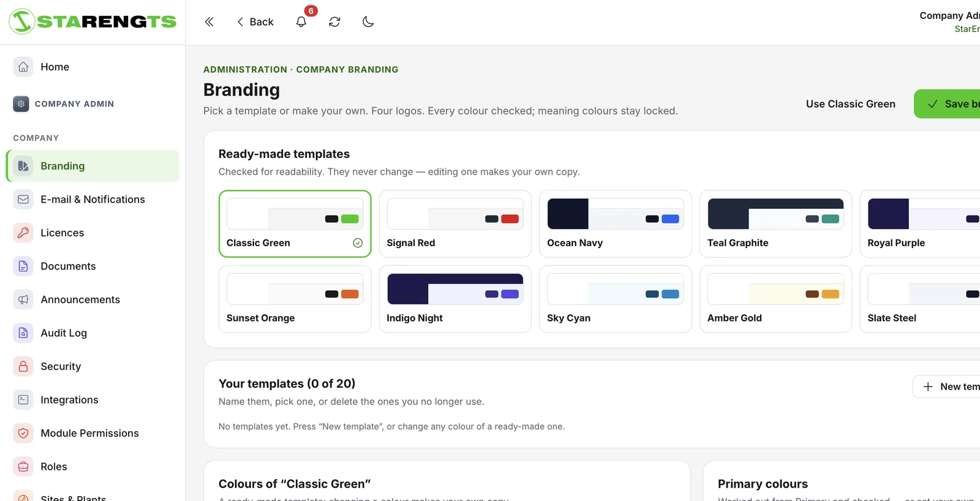The width and height of the screenshot is (980, 501).
Task: Click the Classic Green checkmark indicator
Action: (358, 243)
